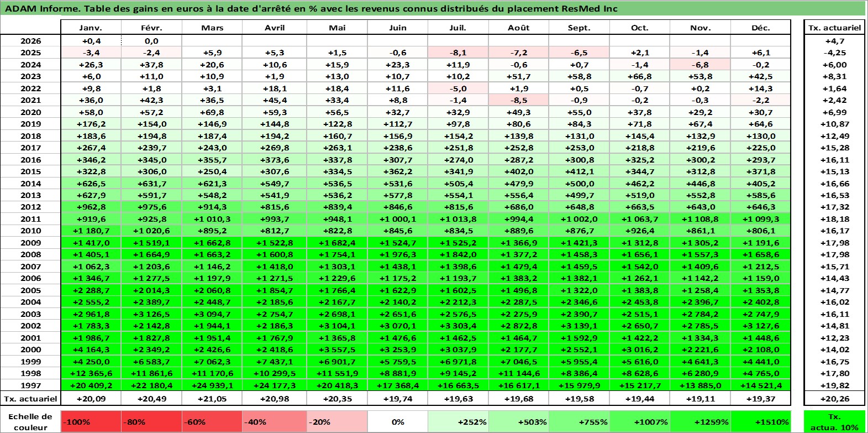Screen dimensions: 868x433
Task: Click the +21,05 actuarial rate for Mars
Action: point(212,399)
